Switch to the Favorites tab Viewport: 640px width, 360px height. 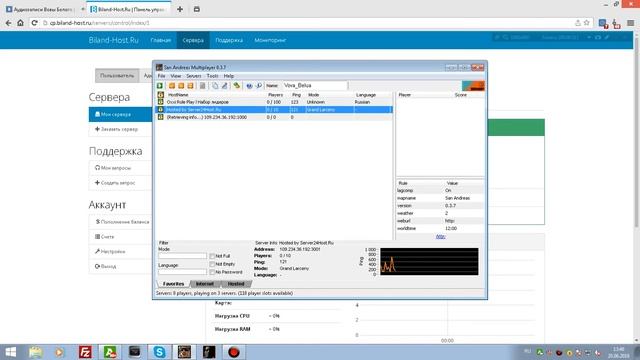(173, 284)
